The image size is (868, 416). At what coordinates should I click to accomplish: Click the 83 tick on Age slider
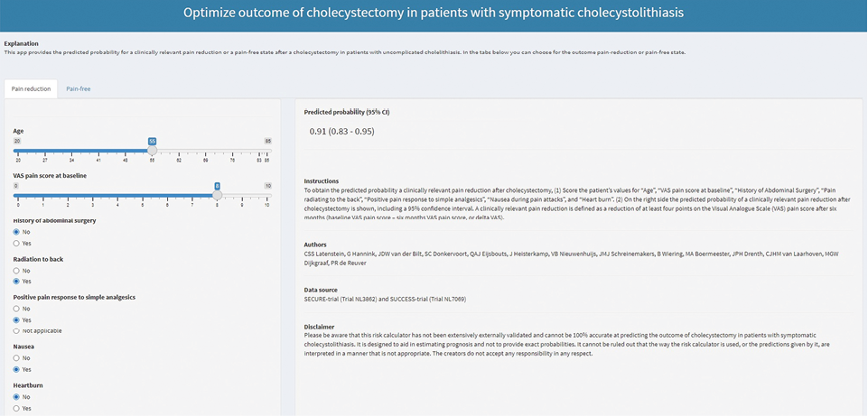point(258,161)
